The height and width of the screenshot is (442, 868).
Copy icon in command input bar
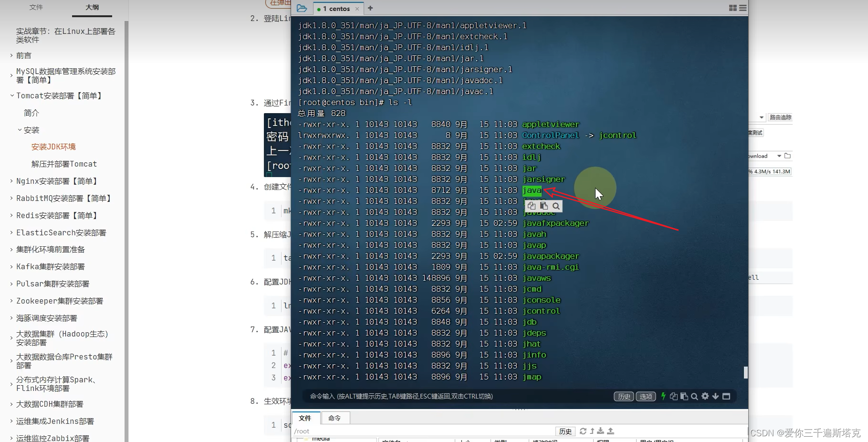point(674,396)
